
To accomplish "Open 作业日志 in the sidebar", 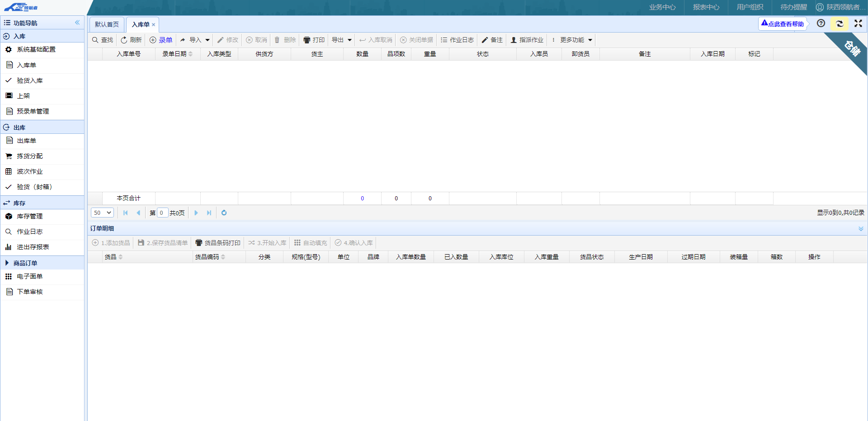I will point(42,232).
